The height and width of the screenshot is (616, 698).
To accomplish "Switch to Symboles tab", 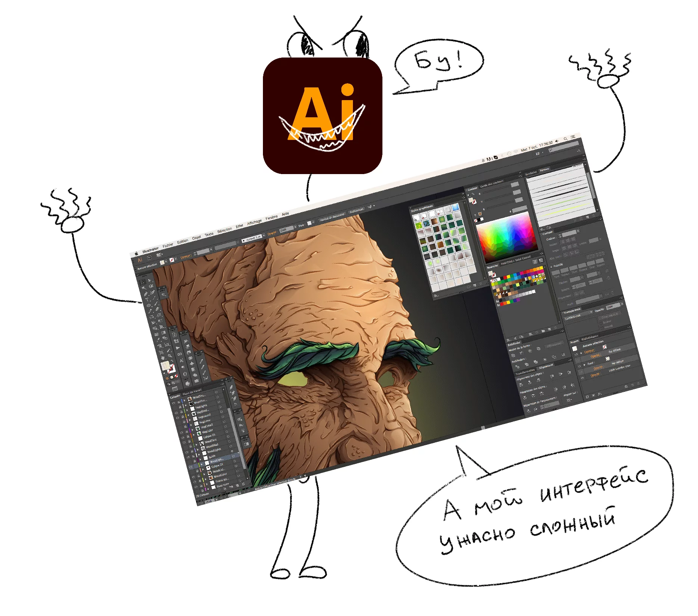I will click(531, 173).
